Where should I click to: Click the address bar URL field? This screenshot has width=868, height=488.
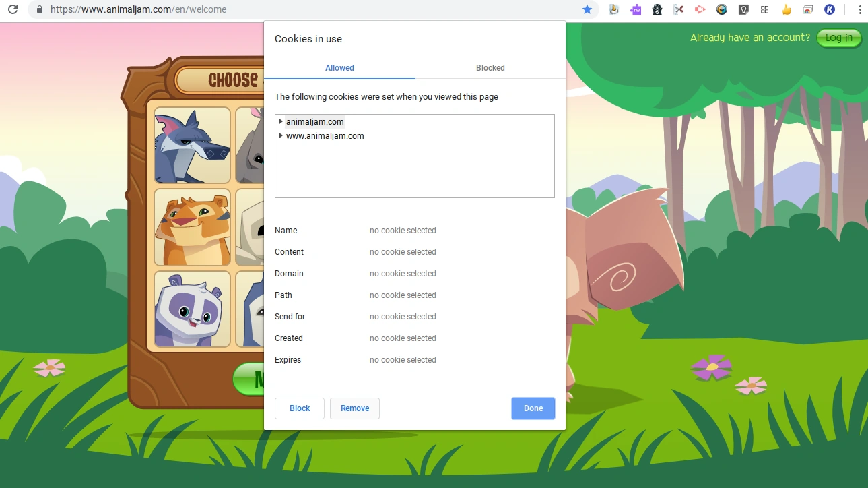(x=313, y=10)
